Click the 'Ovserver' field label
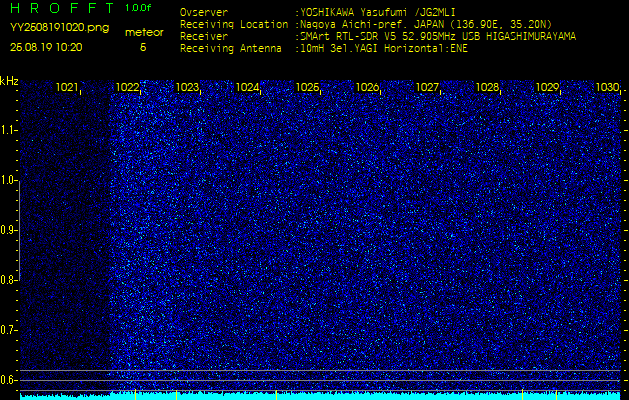 tap(204, 12)
